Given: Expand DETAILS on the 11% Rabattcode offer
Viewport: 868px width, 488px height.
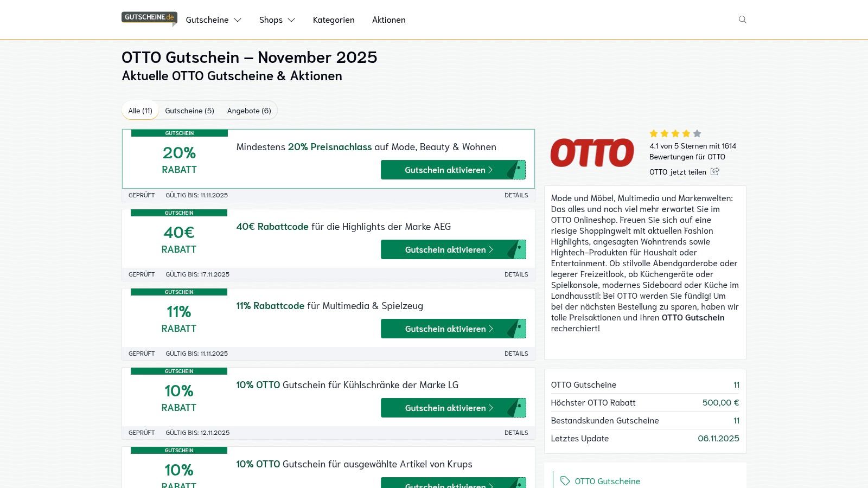Looking at the screenshot, I should click(x=516, y=353).
